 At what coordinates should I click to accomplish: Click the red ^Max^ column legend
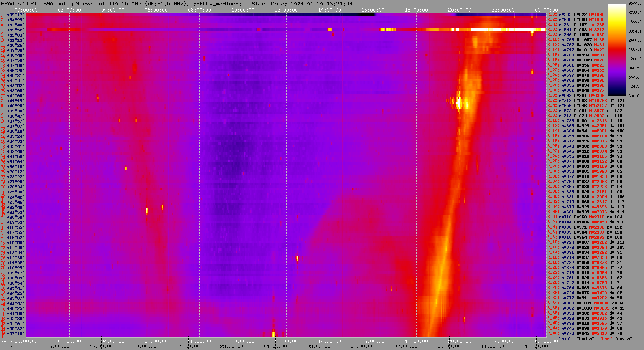[606, 338]
